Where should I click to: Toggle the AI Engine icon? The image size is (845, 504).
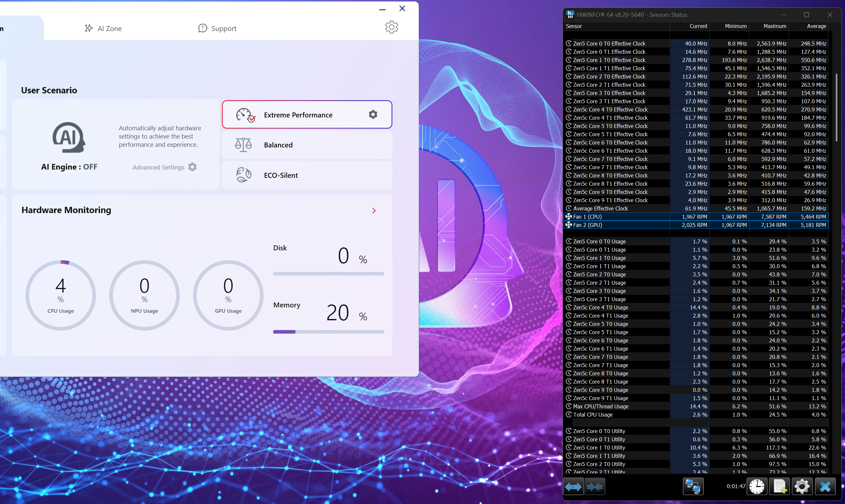click(69, 138)
